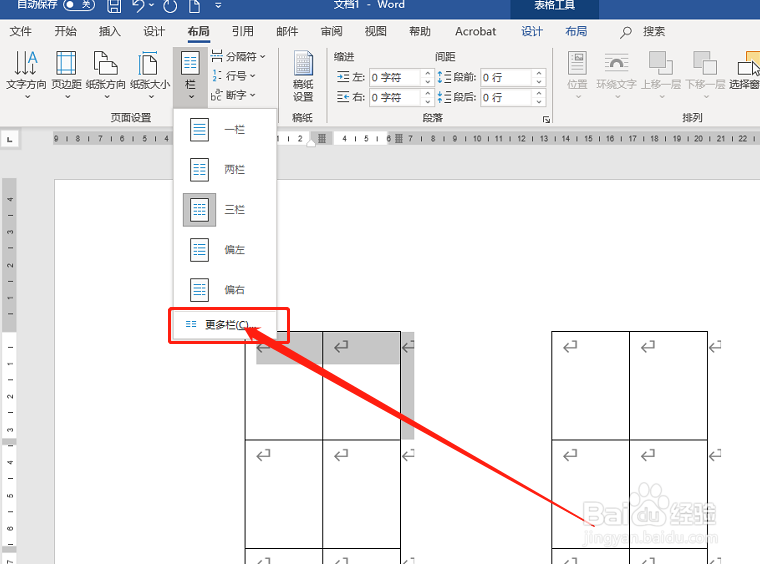Select 偏右 right column layout
Screen dimensions: 760x564
[x=225, y=290]
